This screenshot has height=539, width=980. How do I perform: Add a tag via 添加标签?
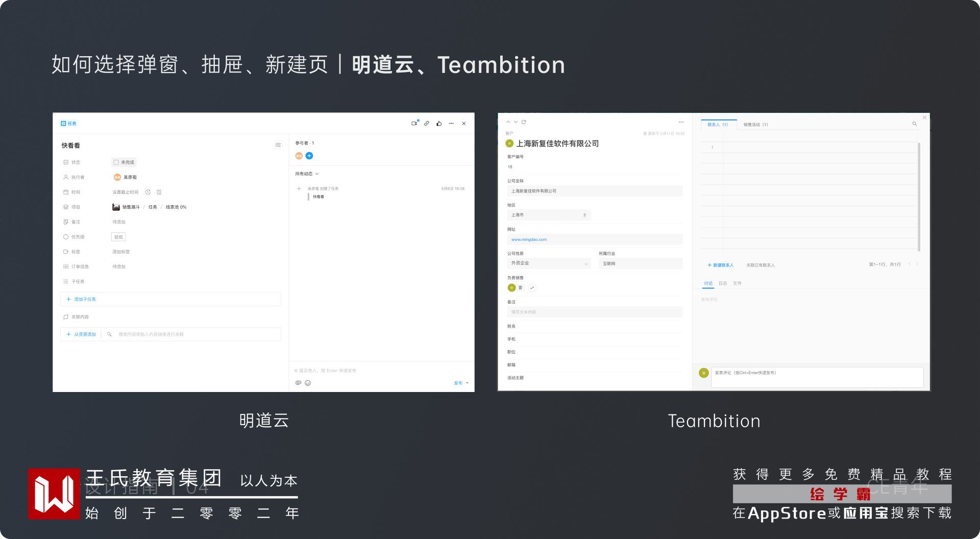pyautogui.click(x=121, y=252)
